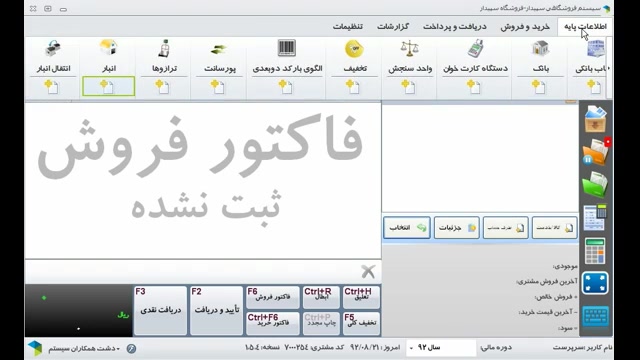Clear the entry with the X icon
Viewport: 640px width, 360px height.
click(368, 271)
